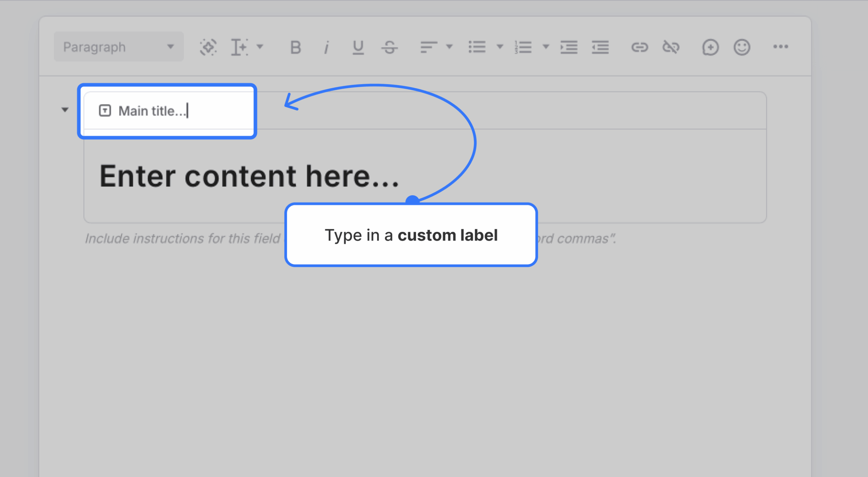
Task: Apply italic formatting
Action: pos(327,47)
